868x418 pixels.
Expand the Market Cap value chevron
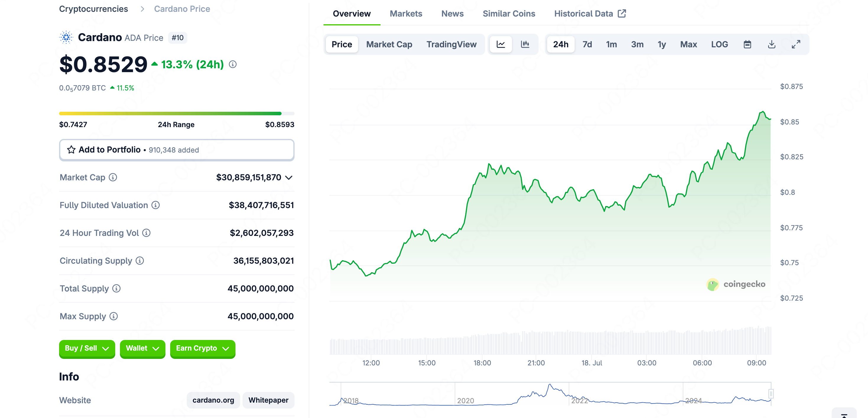pyautogui.click(x=289, y=178)
